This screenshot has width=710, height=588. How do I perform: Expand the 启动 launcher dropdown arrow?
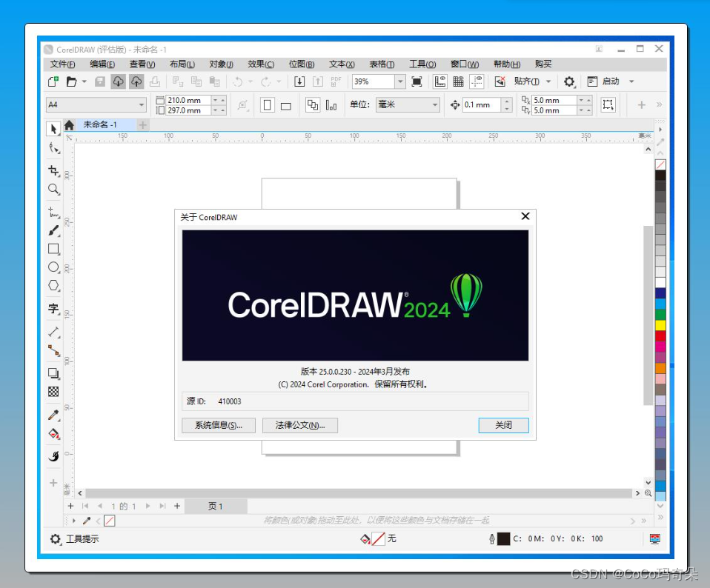[x=631, y=81]
